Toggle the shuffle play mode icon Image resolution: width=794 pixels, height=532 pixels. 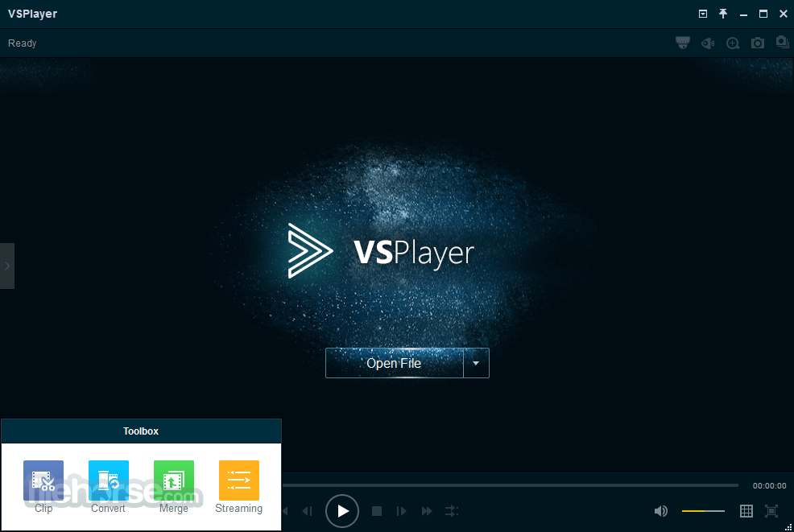[x=452, y=511]
